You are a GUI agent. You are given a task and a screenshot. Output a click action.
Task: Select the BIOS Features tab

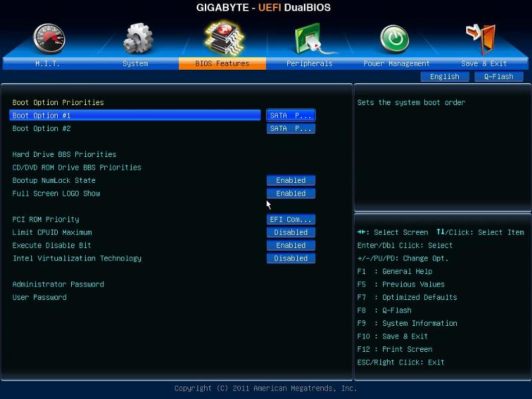[x=222, y=63]
